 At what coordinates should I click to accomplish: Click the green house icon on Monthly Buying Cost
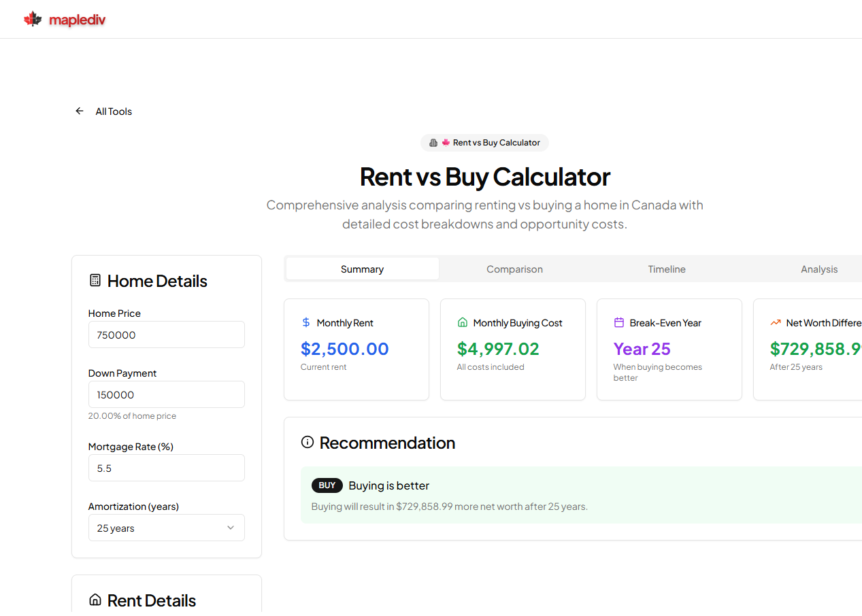click(x=463, y=322)
